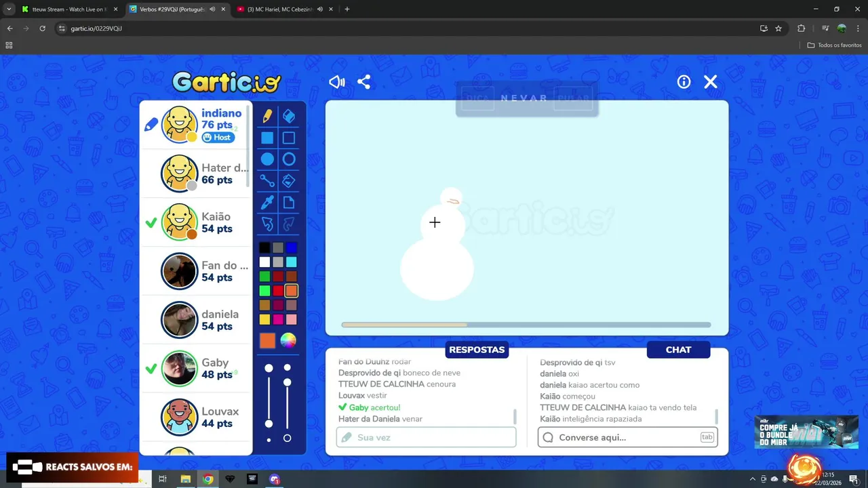
Task: Click the PULAR skip button
Action: [x=573, y=98]
